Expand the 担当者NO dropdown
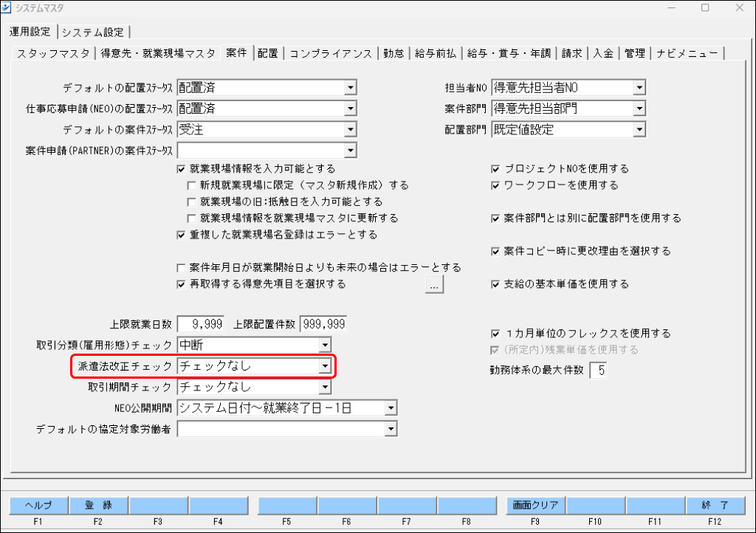 tap(639, 88)
